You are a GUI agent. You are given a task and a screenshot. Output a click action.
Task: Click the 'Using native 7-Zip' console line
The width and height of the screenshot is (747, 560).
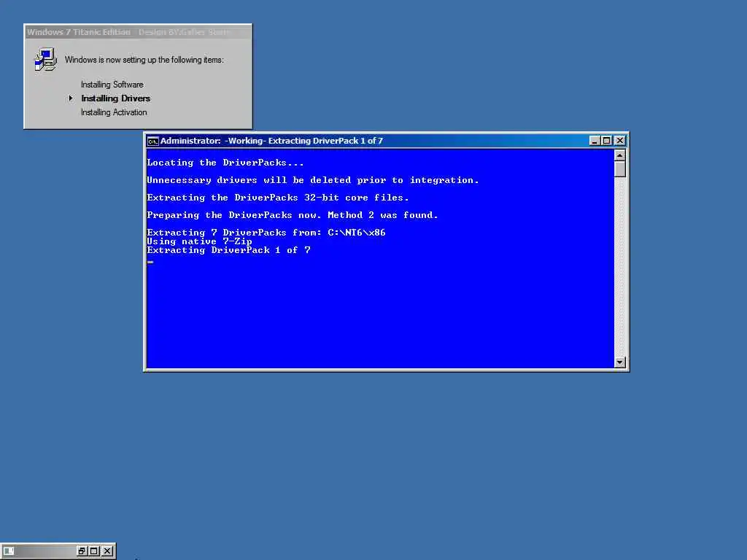[199, 241]
